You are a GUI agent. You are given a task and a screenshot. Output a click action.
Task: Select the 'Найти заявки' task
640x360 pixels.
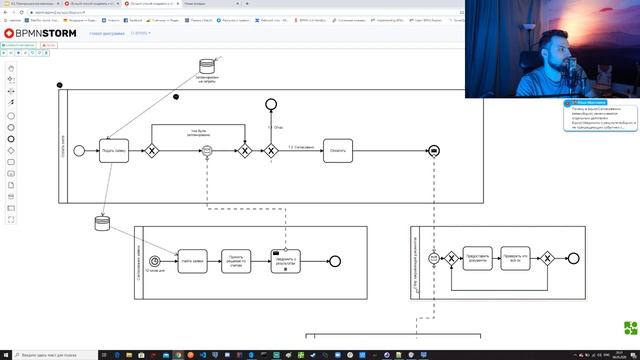[193, 261]
